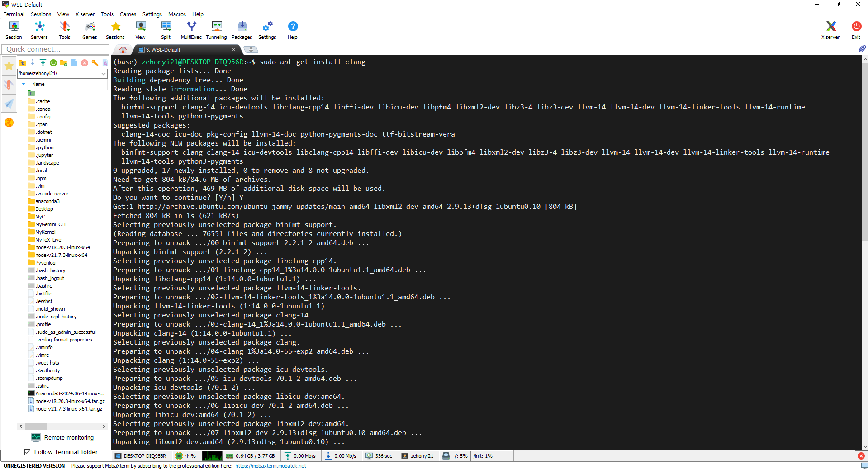This screenshot has width=868, height=469.
Task: Click the DESKTOP-DIQ956R status bar entry
Action: point(141,456)
